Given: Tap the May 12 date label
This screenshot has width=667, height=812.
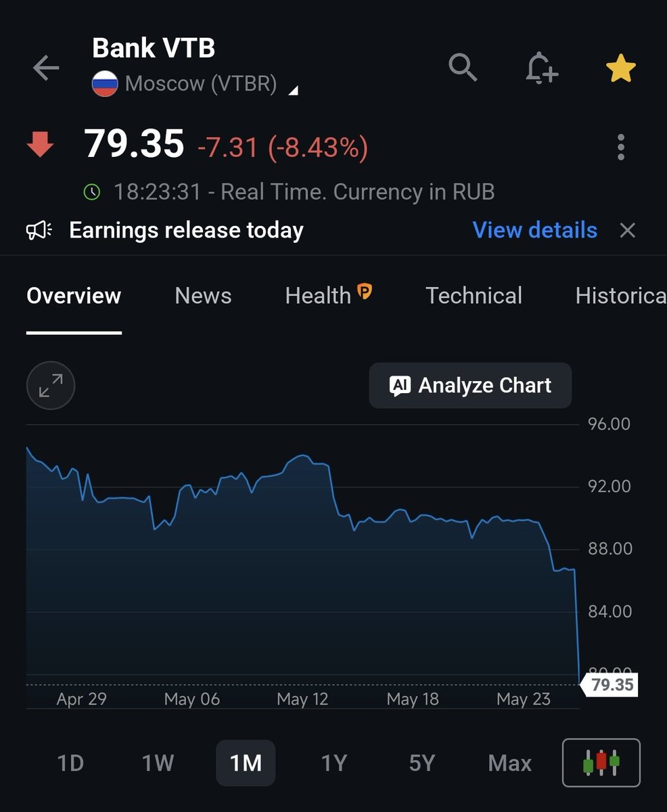Looking at the screenshot, I should (x=302, y=699).
